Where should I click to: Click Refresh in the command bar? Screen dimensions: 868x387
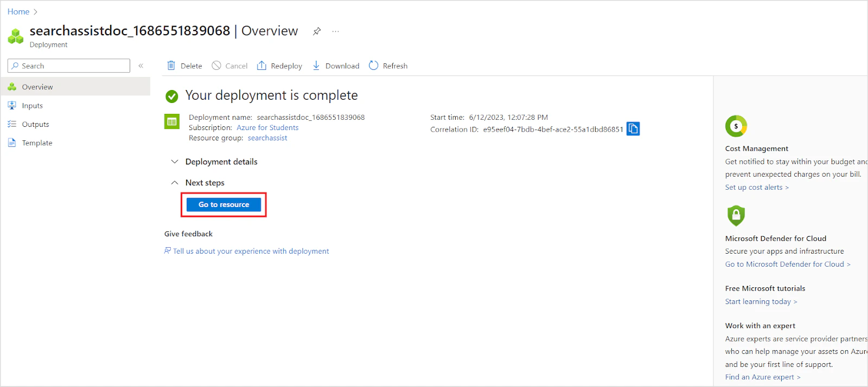[388, 66]
